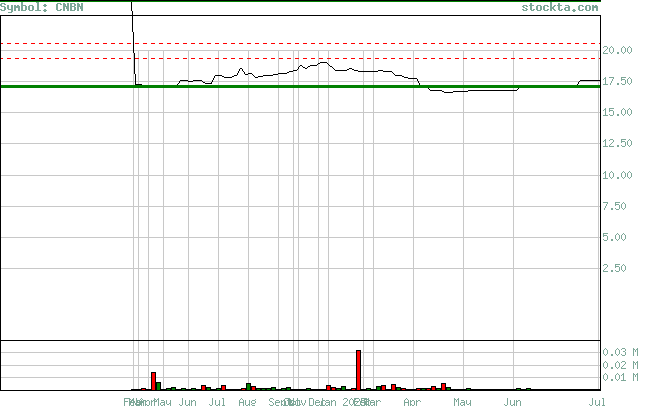Click the Apr month label on the time axis
This screenshot has height=406, width=655.
coord(412,401)
